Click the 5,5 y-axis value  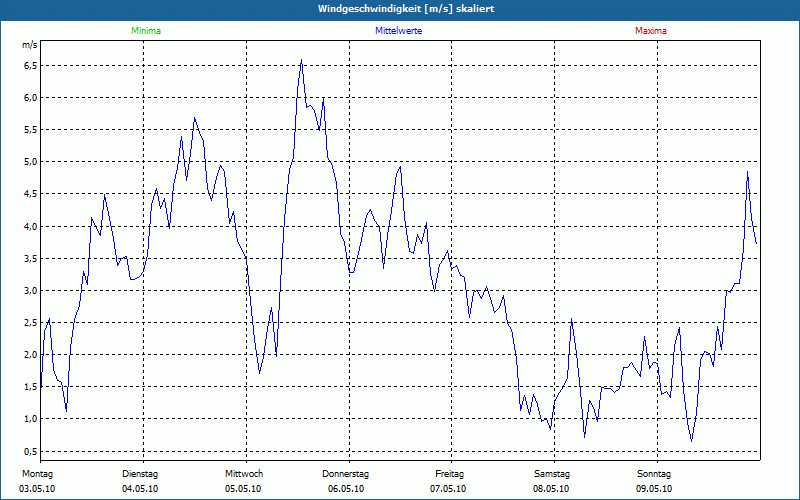pos(30,130)
